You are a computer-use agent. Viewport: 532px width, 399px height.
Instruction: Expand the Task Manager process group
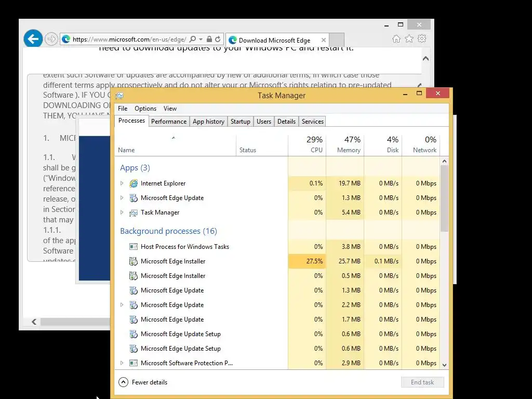(x=122, y=212)
